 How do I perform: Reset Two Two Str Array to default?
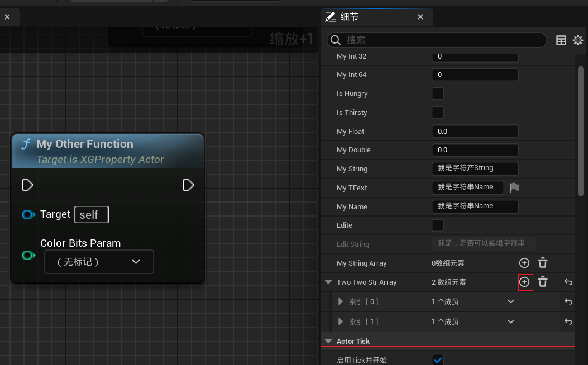[568, 282]
